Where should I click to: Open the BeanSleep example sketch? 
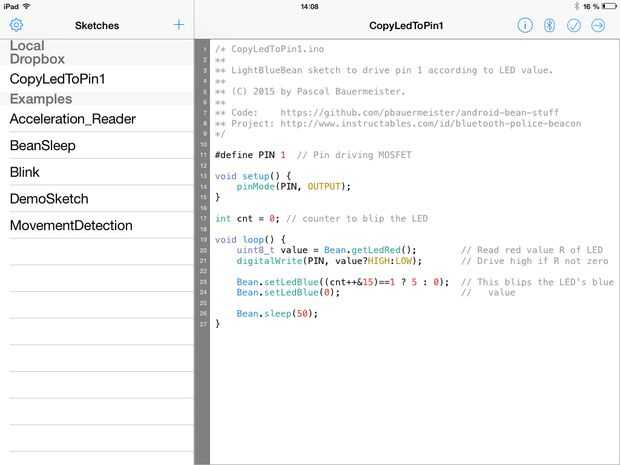pyautogui.click(x=43, y=146)
